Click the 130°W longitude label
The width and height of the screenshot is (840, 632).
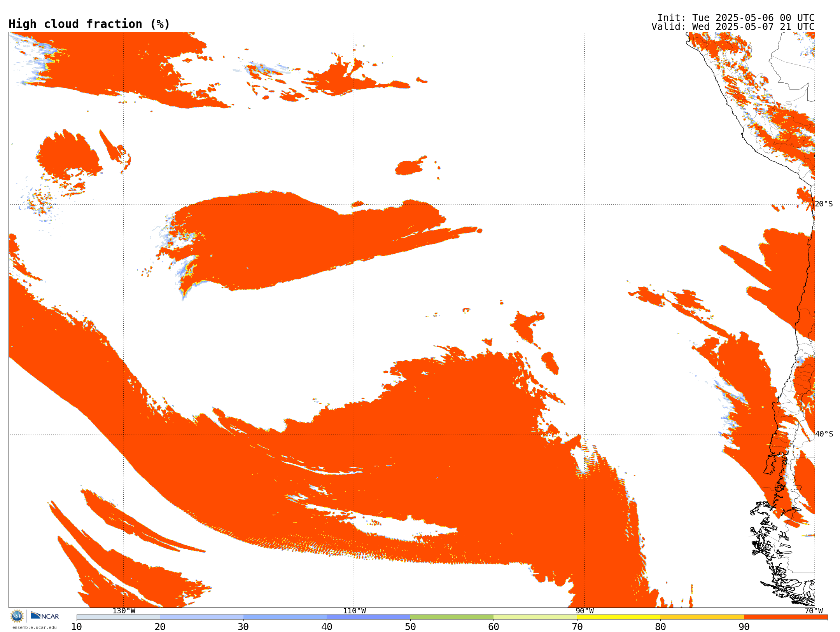click(124, 611)
